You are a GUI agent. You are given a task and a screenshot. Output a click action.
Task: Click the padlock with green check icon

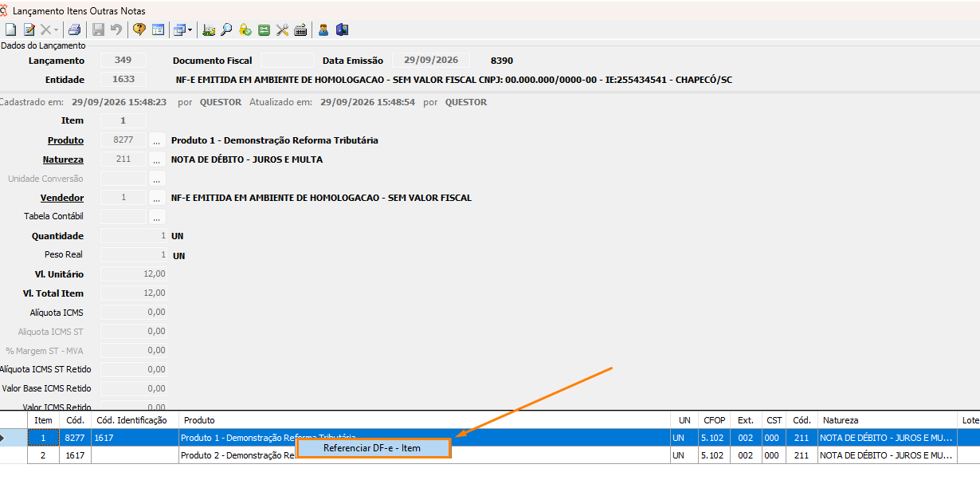point(245,30)
